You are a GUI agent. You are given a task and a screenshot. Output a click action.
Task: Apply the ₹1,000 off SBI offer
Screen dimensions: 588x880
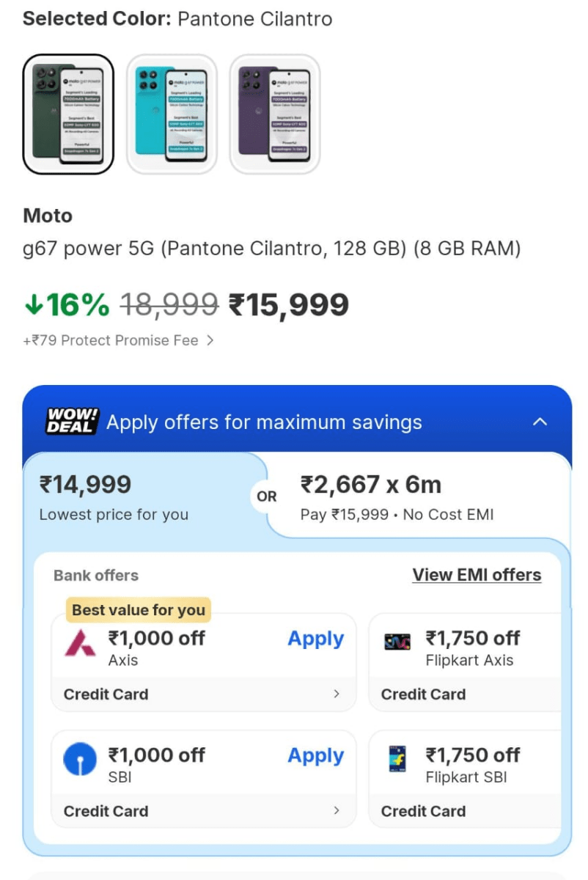[315, 756]
